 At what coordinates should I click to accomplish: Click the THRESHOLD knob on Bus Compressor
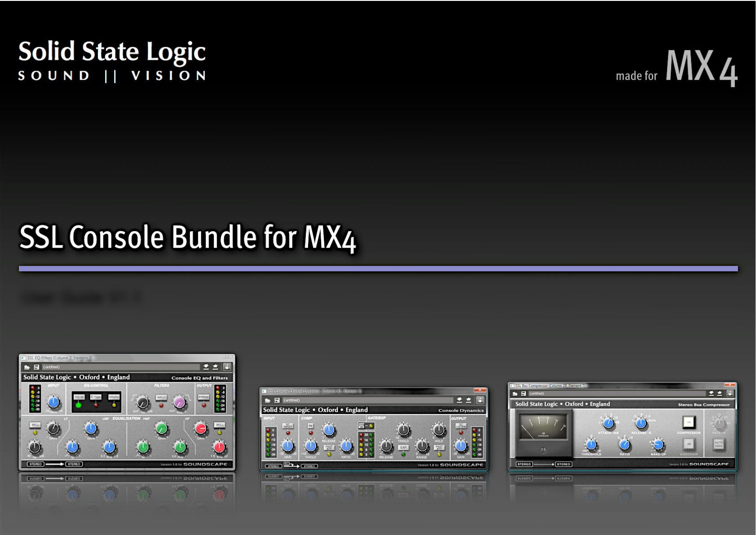[x=591, y=445]
